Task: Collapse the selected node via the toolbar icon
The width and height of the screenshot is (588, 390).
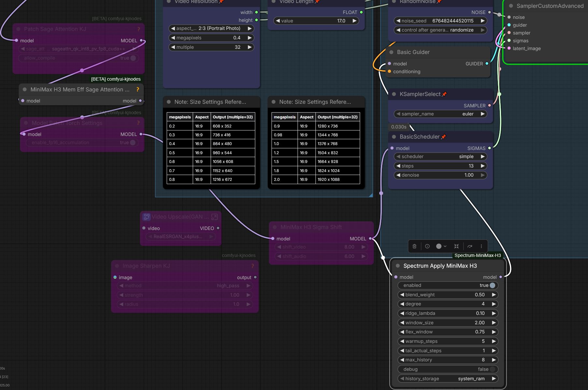Action: (x=456, y=246)
